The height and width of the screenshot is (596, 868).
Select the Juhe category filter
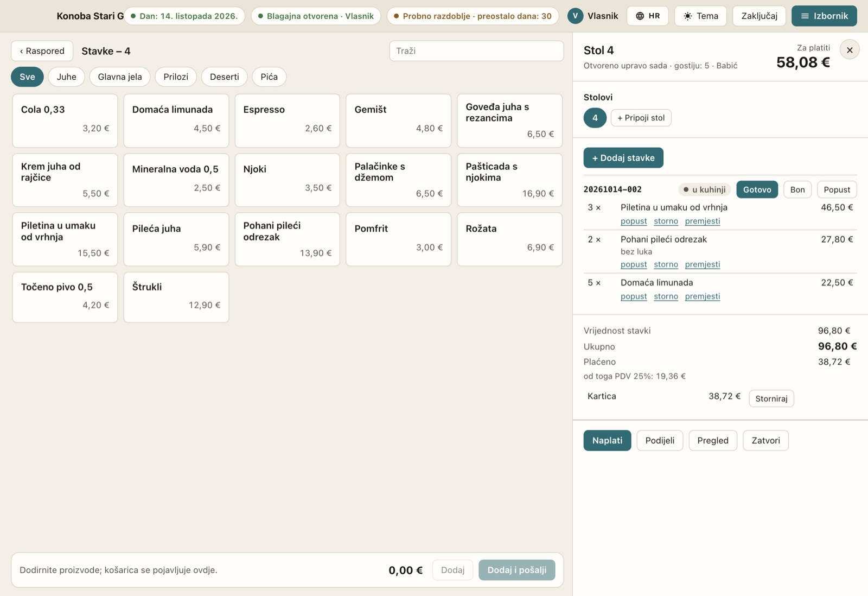coord(67,77)
